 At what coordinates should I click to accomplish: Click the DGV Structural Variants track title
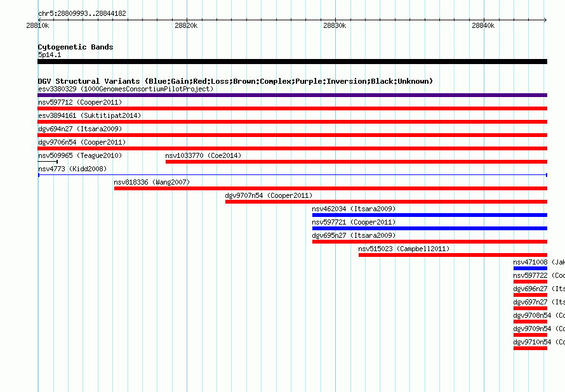[x=236, y=81]
